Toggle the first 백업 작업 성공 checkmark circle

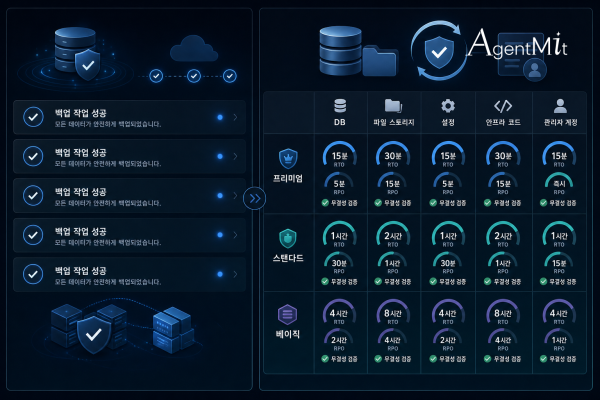(x=33, y=117)
